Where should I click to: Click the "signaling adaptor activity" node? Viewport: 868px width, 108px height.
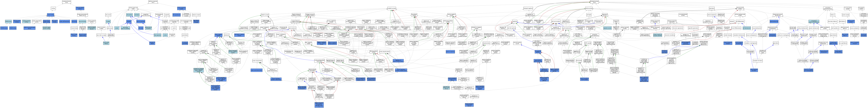coord(92,22)
